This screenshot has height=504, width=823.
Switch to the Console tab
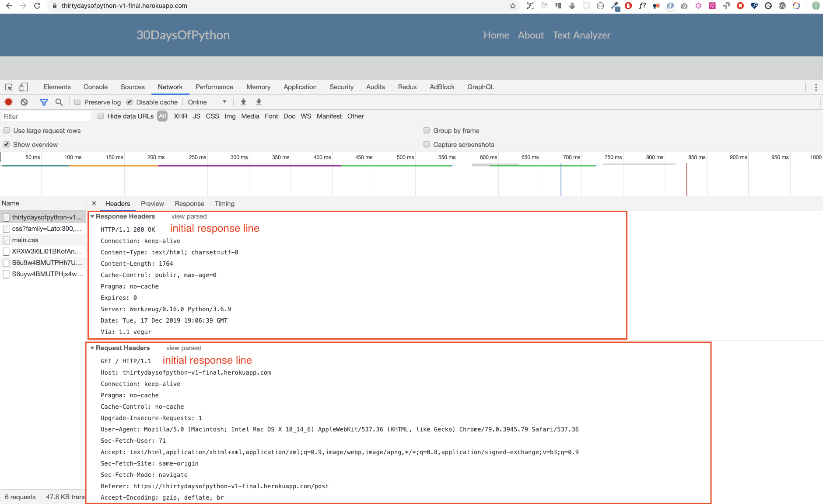coord(95,87)
